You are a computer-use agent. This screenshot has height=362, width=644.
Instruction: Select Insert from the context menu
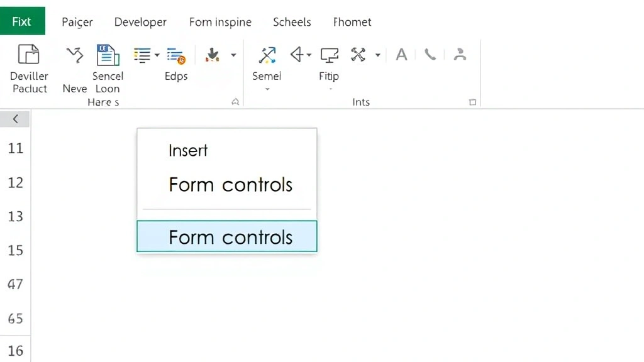pos(187,150)
